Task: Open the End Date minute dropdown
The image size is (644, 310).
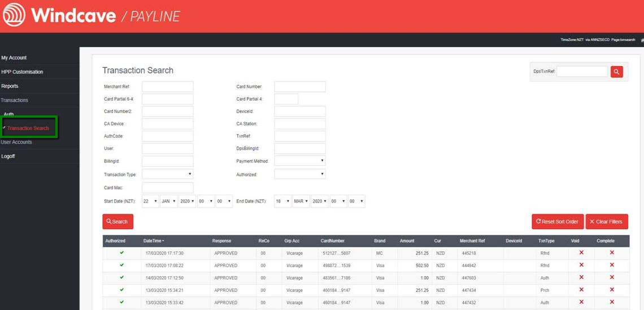Action: (x=356, y=201)
